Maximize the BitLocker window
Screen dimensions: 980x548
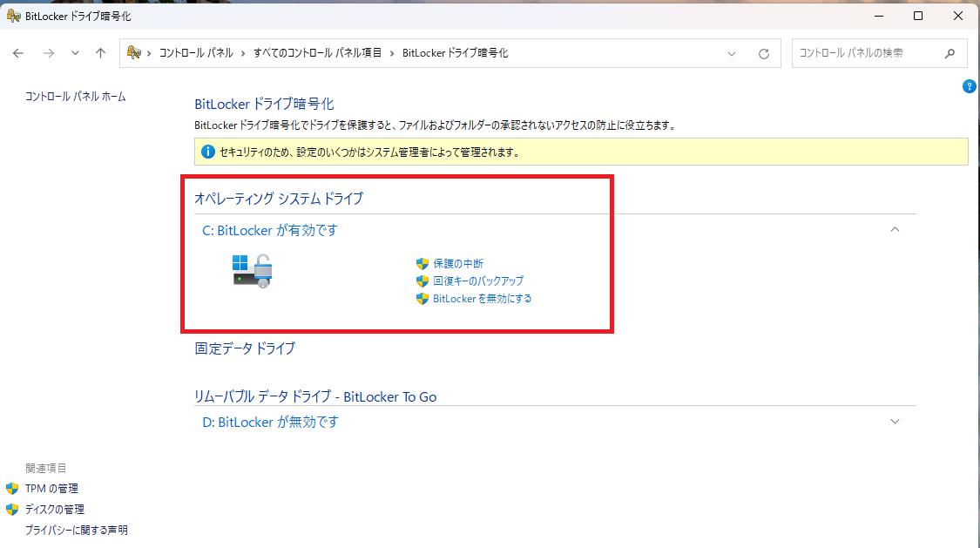coord(918,16)
